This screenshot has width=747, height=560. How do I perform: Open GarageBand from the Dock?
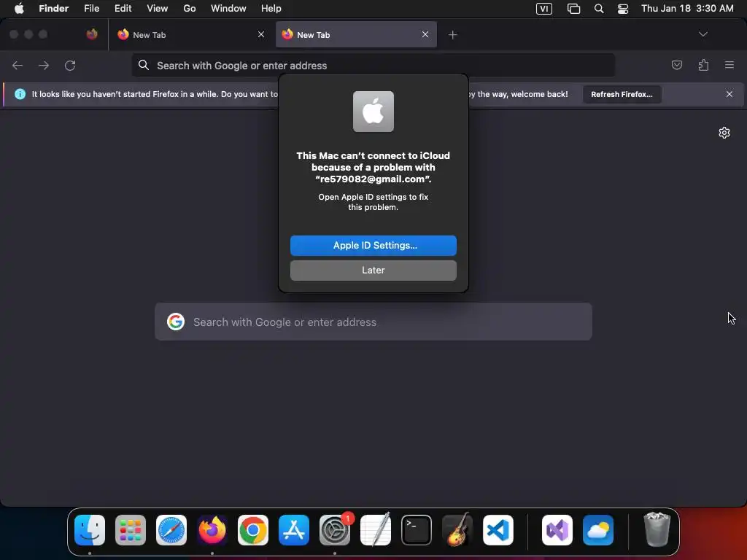[457, 529]
